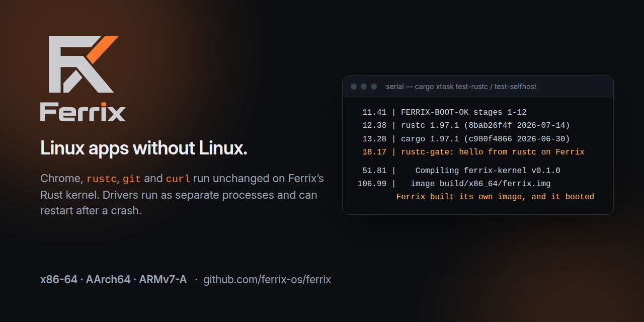Screen dimensions: 644x322
Task: Click the headline 'Linux apps without Linux.'
Action: 144,148
